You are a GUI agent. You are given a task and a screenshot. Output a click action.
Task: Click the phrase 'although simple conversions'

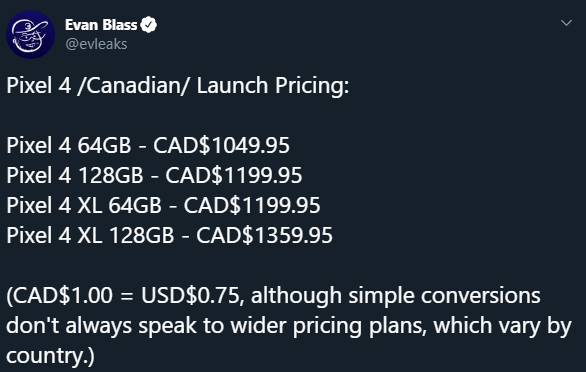click(396, 297)
